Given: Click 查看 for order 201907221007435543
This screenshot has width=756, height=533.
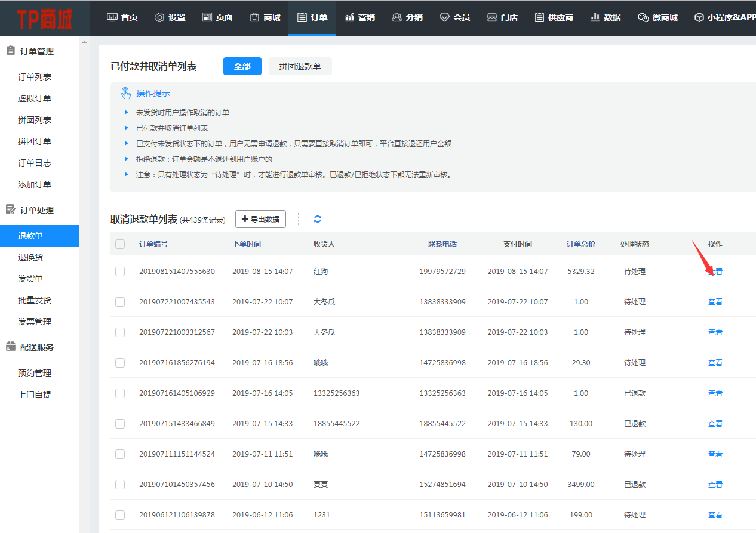Looking at the screenshot, I should click(715, 302).
